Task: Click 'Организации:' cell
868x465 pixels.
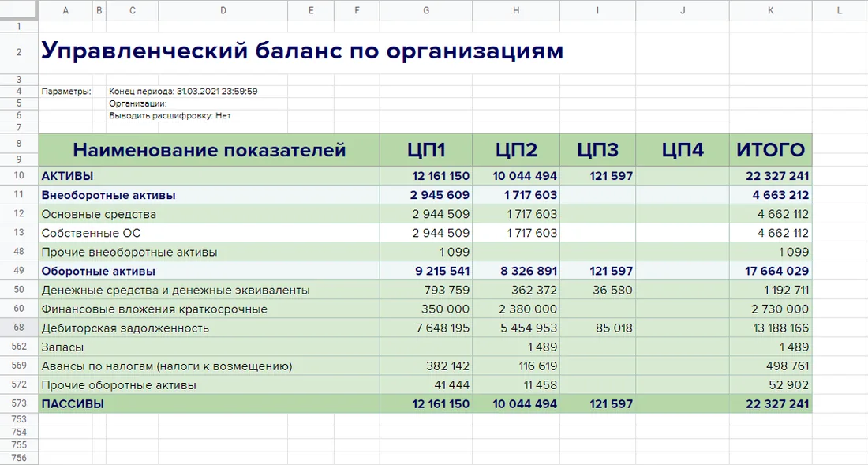Action: point(138,103)
